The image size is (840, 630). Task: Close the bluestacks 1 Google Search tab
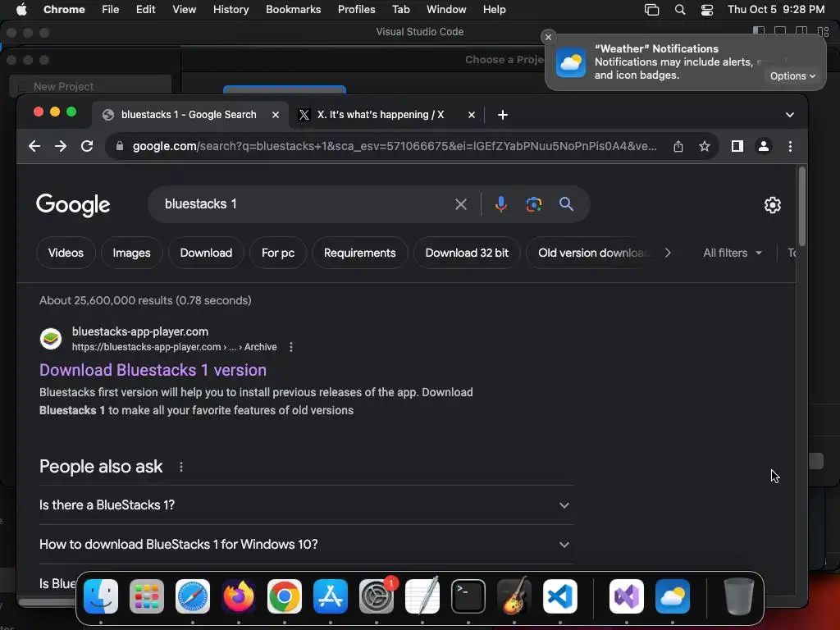click(276, 115)
